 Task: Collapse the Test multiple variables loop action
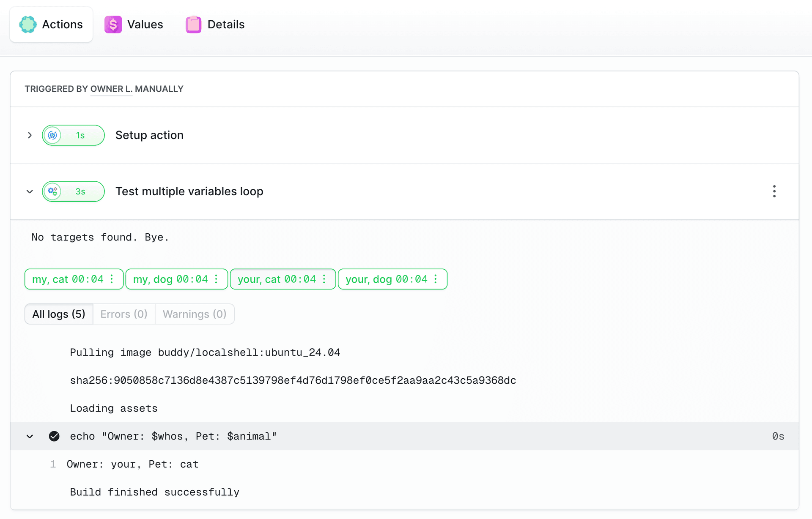[x=30, y=191]
